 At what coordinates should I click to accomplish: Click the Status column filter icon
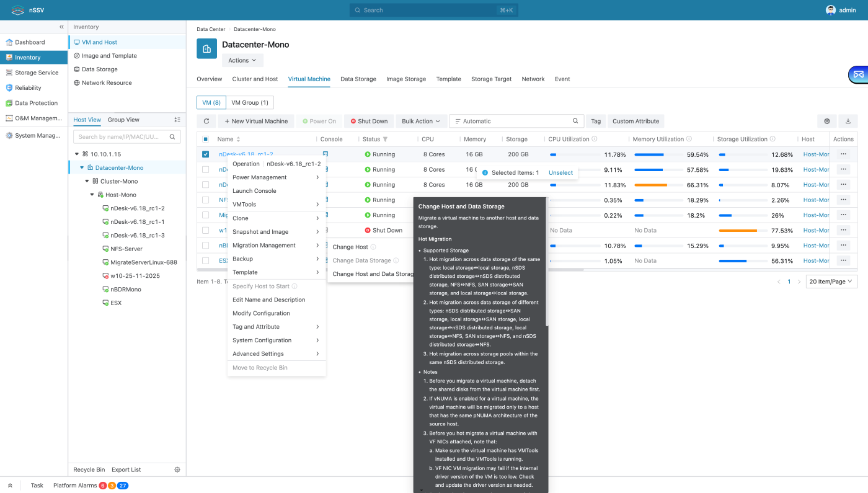click(385, 140)
